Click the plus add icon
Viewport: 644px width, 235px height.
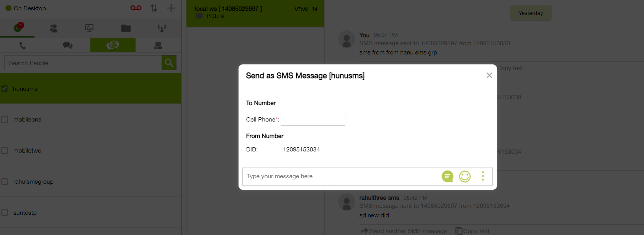coord(171,8)
